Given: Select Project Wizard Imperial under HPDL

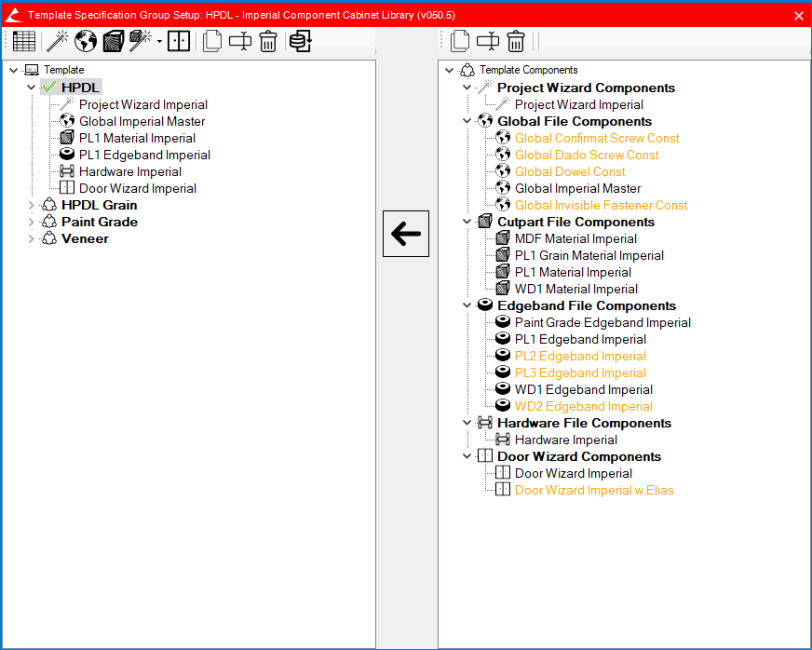Looking at the screenshot, I should (142, 104).
